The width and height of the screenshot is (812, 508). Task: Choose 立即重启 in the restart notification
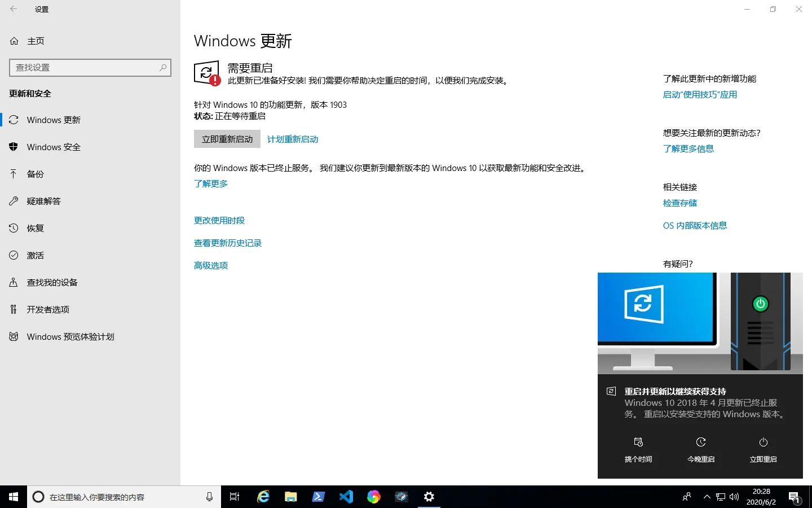point(763,450)
